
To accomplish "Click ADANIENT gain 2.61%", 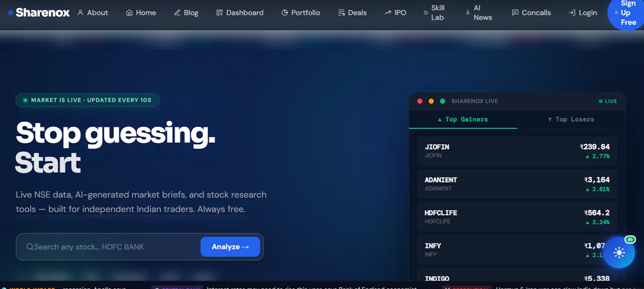I will point(598,189).
